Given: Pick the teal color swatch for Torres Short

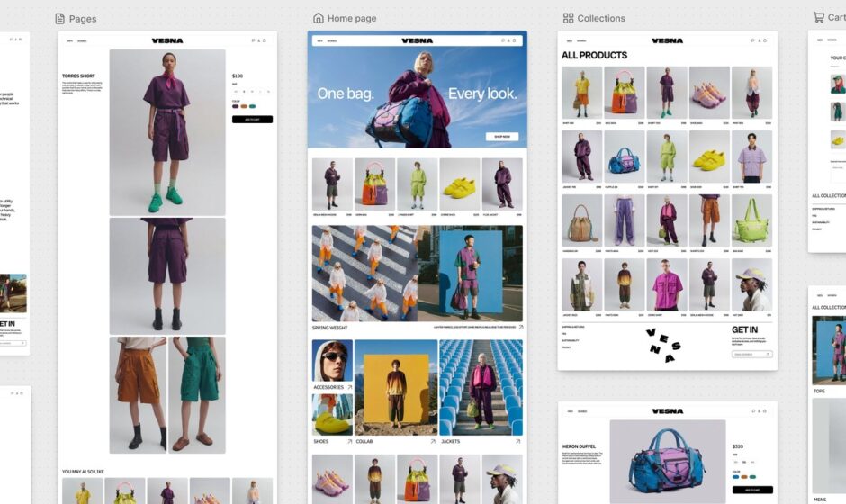Looking at the screenshot, I should (x=253, y=106).
